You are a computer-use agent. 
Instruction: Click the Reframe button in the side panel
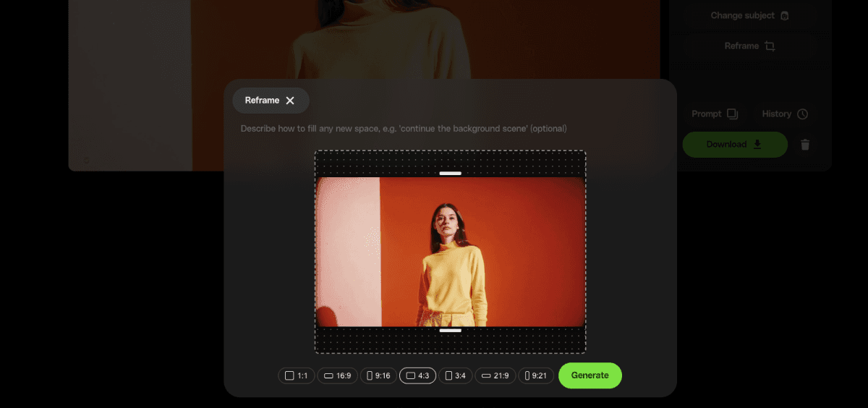tap(749, 46)
